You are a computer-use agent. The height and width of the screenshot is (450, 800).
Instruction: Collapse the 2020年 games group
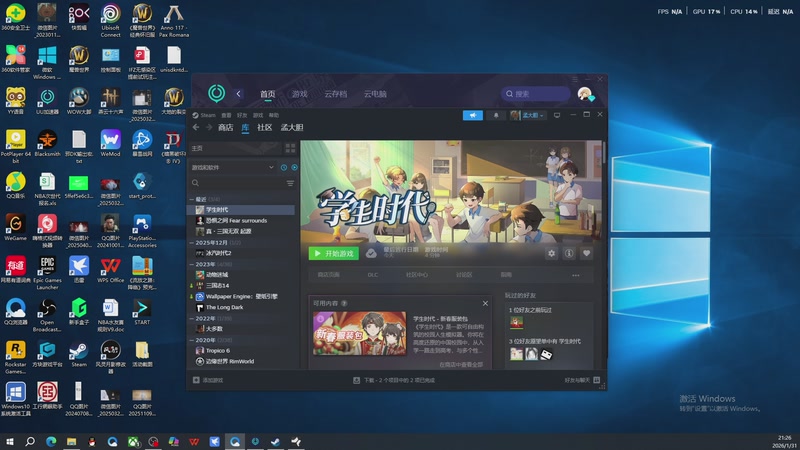(x=192, y=340)
